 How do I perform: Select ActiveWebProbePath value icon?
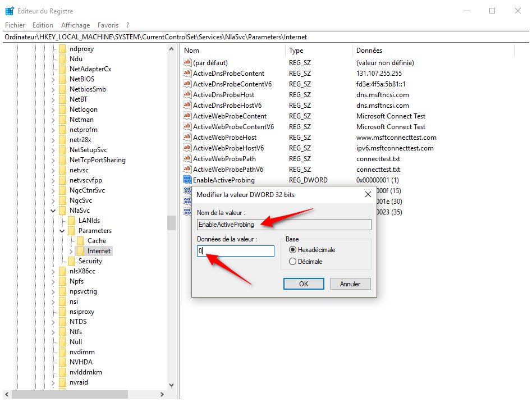(187, 158)
